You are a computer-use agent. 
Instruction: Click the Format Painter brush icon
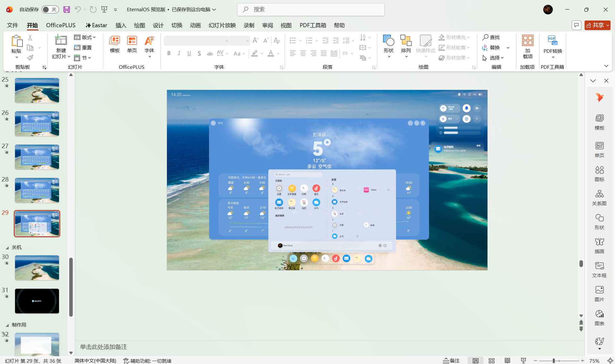(30, 58)
